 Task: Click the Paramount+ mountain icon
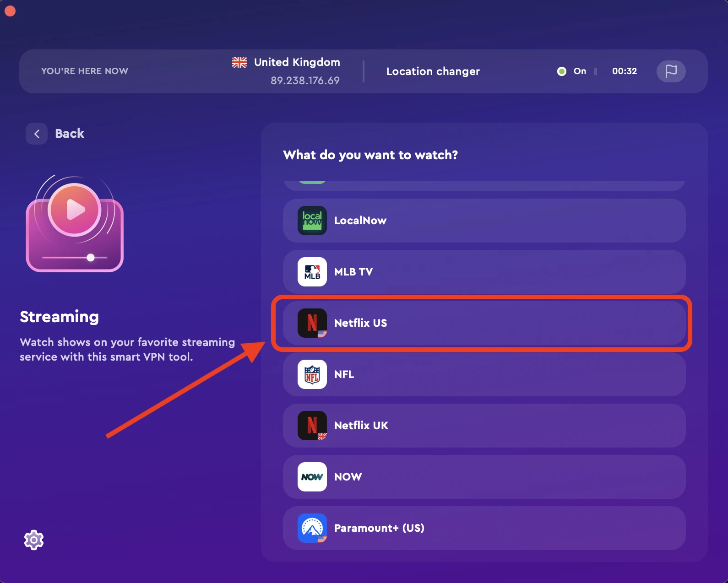tap(312, 528)
